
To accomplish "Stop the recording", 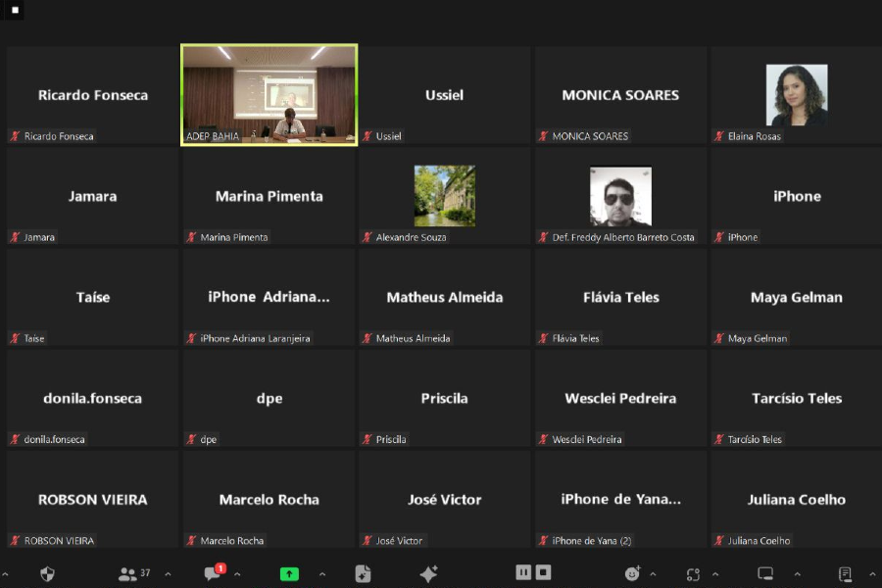I will click(x=543, y=572).
